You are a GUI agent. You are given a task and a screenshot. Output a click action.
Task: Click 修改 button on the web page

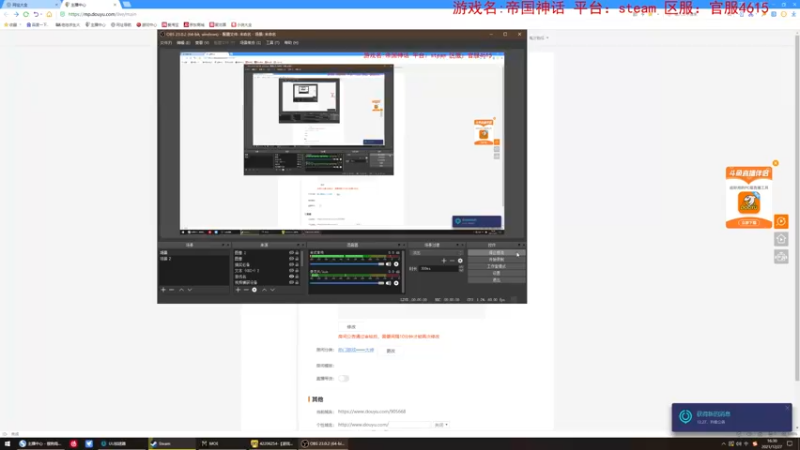[351, 327]
